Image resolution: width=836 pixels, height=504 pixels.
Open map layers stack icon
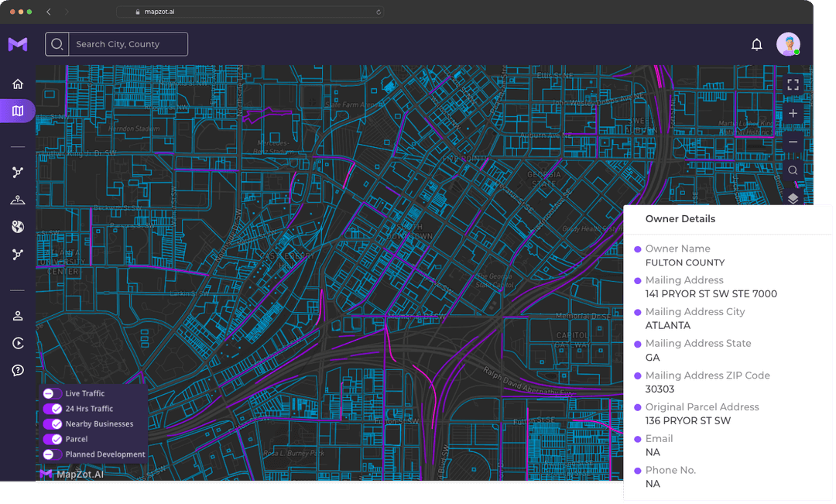[x=793, y=198]
